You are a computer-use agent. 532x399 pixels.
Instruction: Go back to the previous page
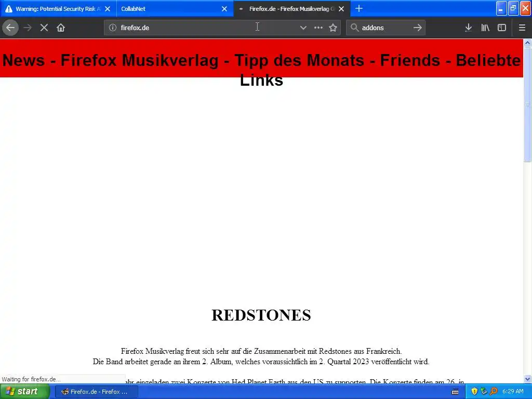point(10,28)
